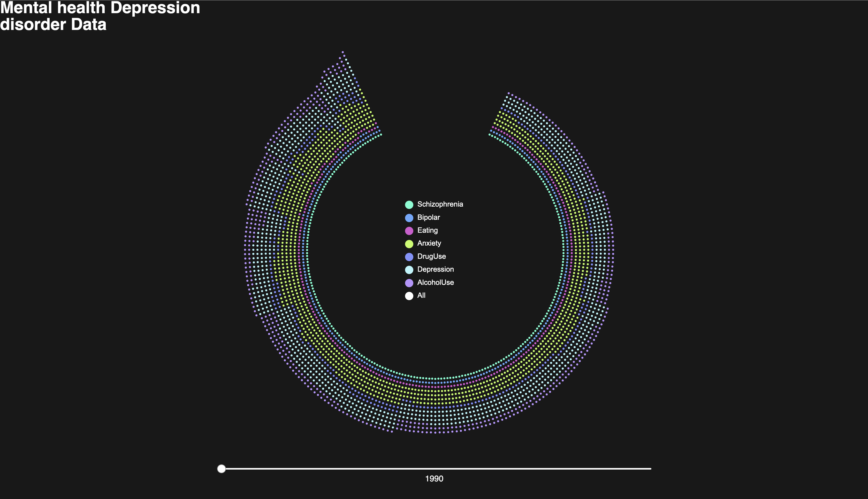Show only the Depression text label
The height and width of the screenshot is (499, 868).
coord(435,269)
